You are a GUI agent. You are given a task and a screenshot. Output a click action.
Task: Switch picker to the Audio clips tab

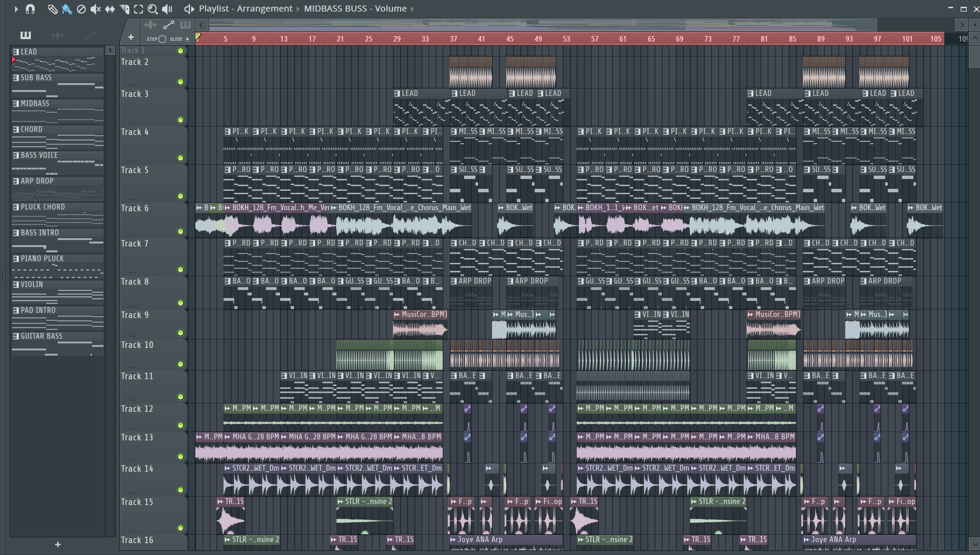[58, 35]
